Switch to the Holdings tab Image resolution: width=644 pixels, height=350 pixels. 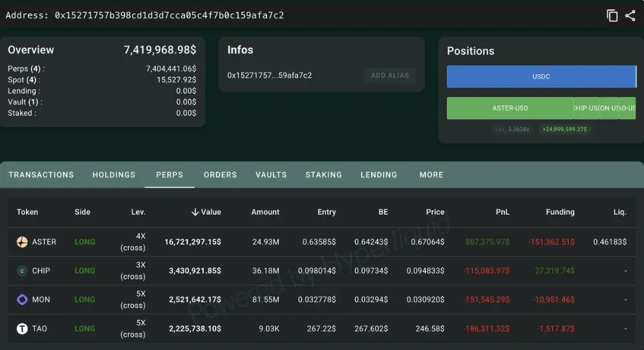[x=114, y=175]
